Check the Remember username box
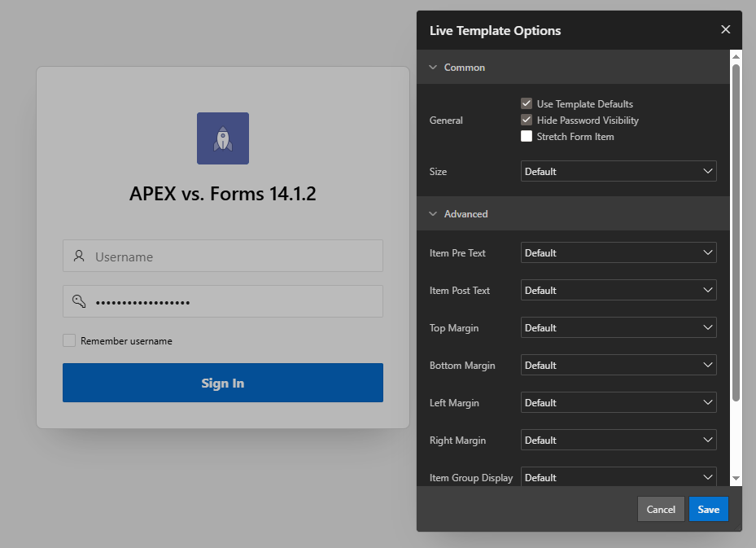This screenshot has height=548, width=756. coord(69,340)
